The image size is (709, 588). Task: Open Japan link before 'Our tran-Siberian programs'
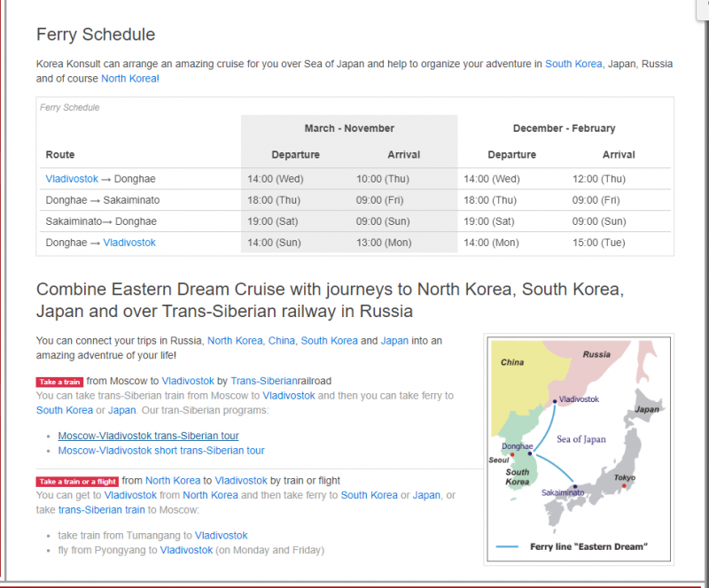pyautogui.click(x=121, y=410)
